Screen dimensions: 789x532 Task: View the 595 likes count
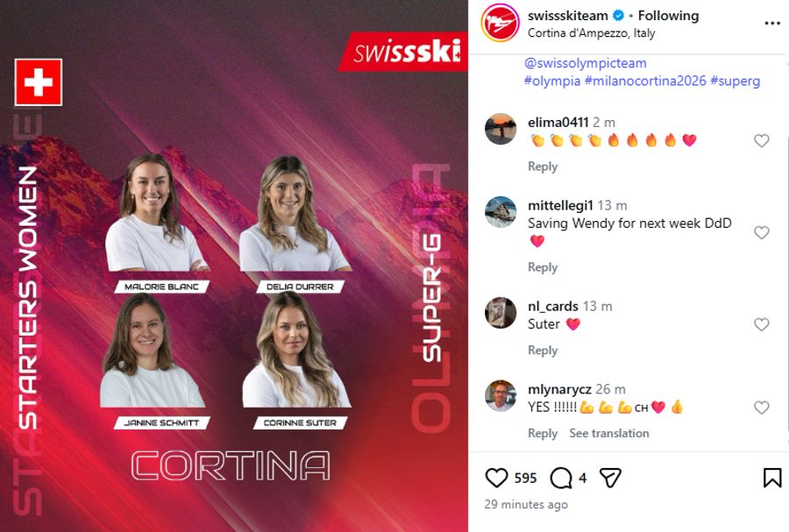(x=525, y=478)
